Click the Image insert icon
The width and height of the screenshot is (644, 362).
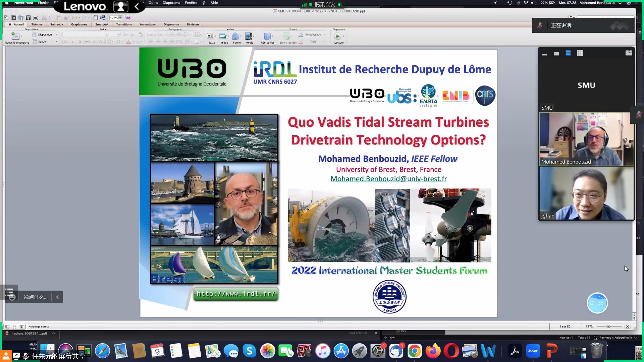tap(223, 36)
